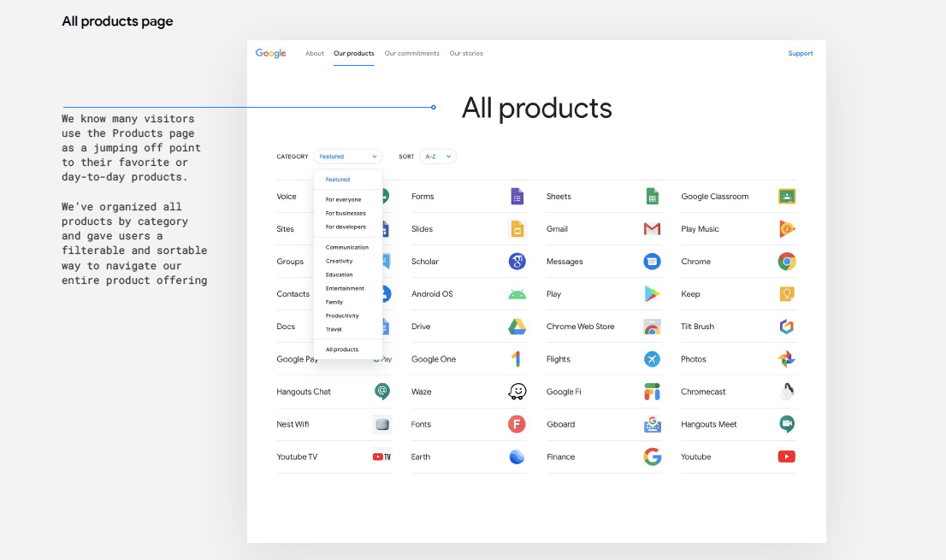Screen dimensions: 946x560
Task: Open the Our commitments nav tab
Action: 412,54
